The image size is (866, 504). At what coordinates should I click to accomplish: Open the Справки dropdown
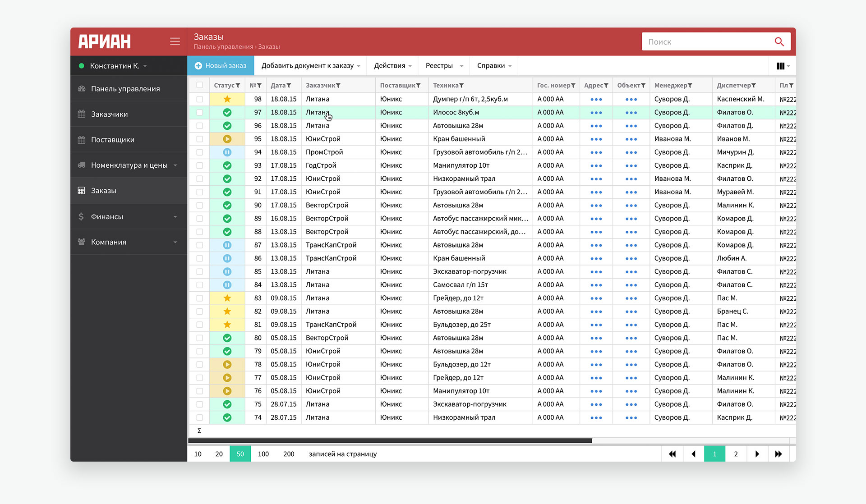click(494, 66)
